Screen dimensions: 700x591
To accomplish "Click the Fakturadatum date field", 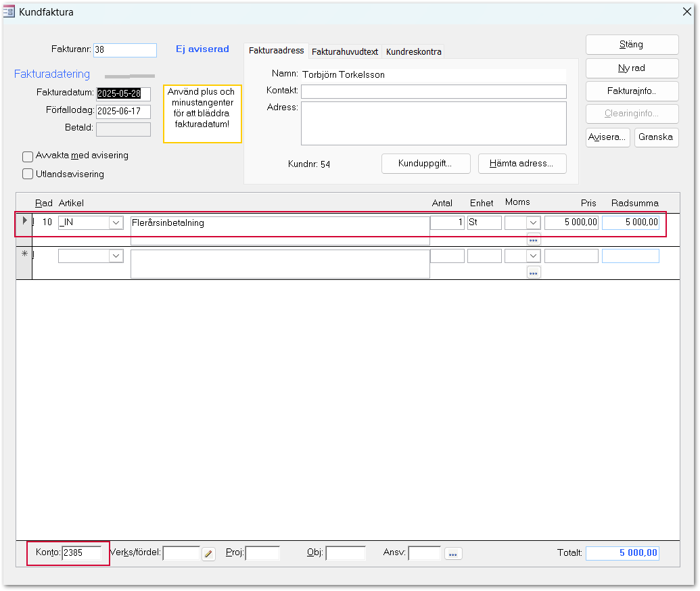I will 123,93.
